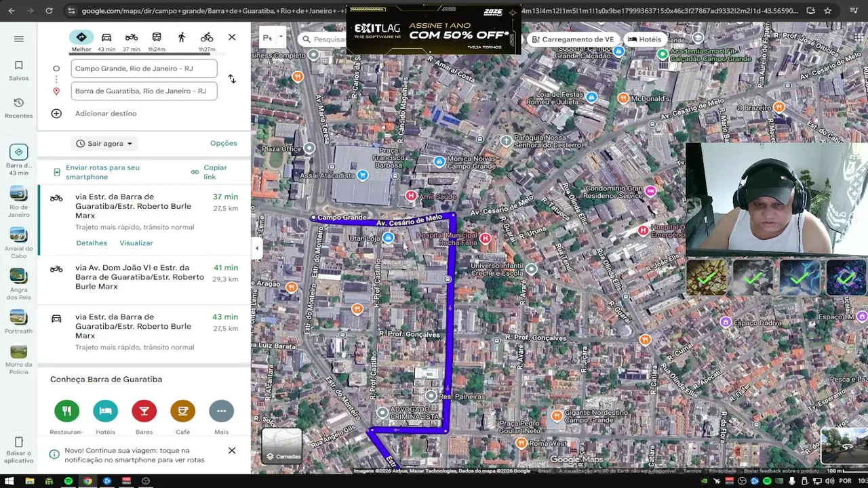Select the 37 min motorcycle route

[x=144, y=220]
